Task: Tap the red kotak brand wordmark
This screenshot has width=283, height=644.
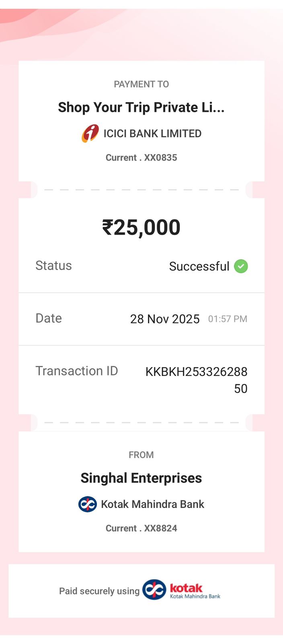Action: pos(186,588)
